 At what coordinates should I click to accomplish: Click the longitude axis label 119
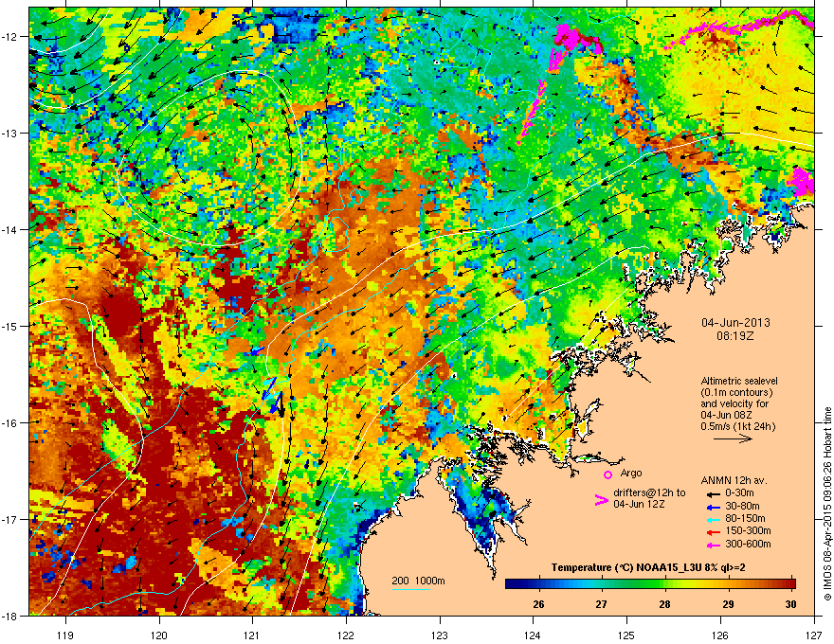coord(65,635)
